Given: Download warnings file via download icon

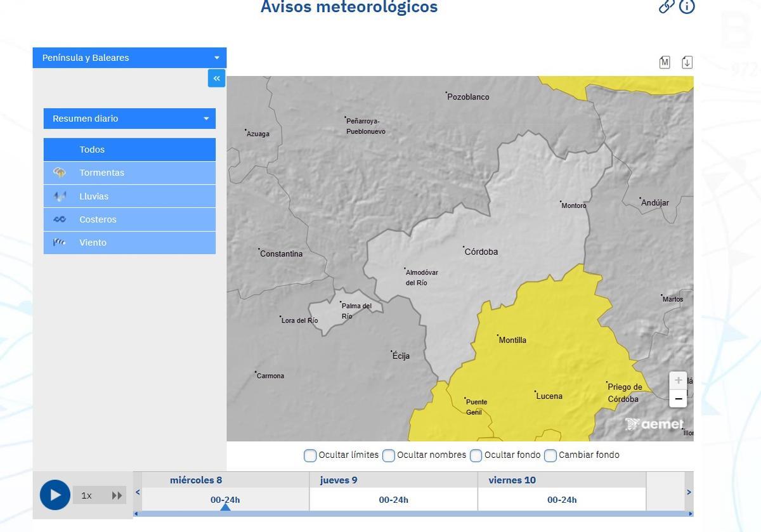Looking at the screenshot, I should tap(687, 62).
